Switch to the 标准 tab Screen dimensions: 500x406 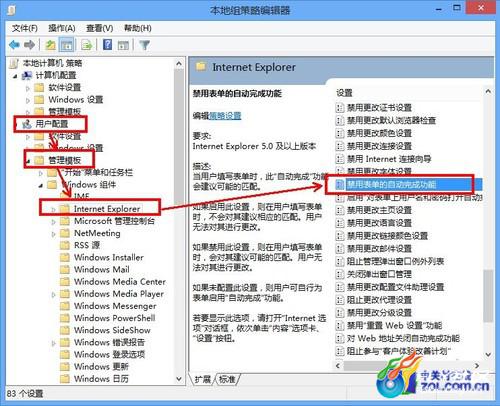pyautogui.click(x=228, y=379)
